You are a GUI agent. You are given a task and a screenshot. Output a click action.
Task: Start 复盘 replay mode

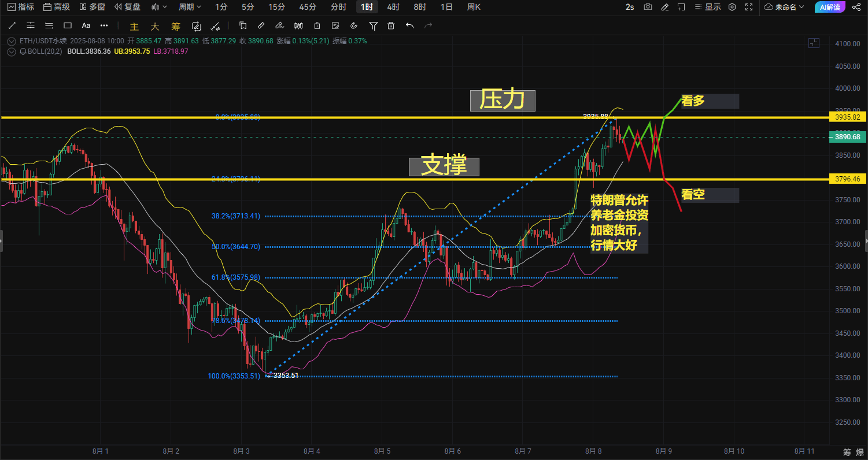(127, 7)
